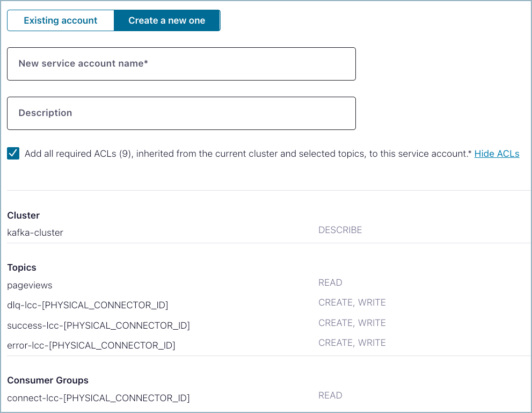Click READ permission for the consumer group
532x413 pixels.
click(x=330, y=395)
